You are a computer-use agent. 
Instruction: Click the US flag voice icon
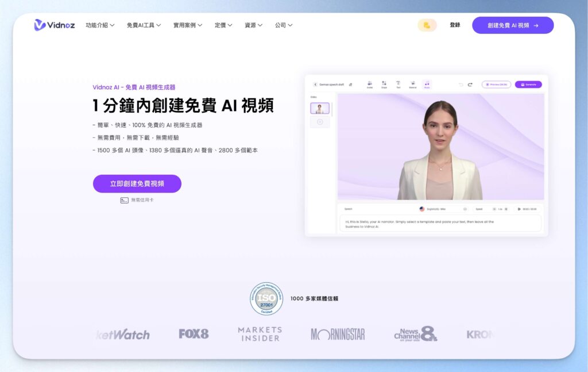click(422, 209)
